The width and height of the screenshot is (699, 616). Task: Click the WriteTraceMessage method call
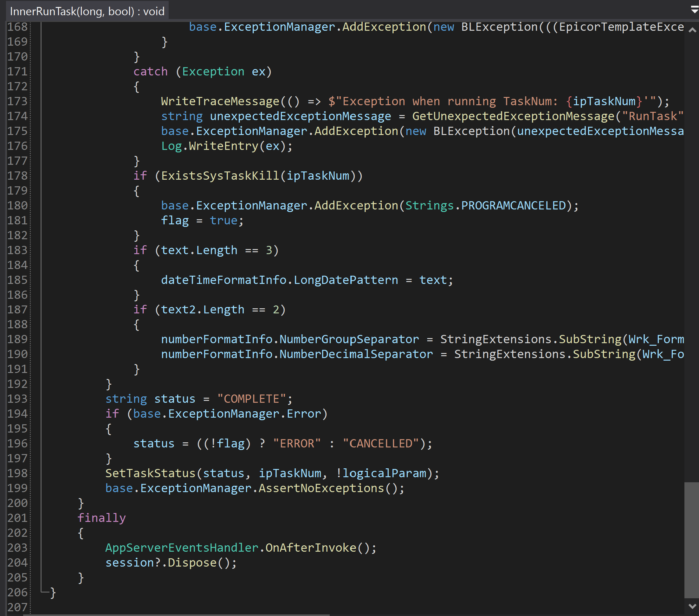tap(220, 101)
